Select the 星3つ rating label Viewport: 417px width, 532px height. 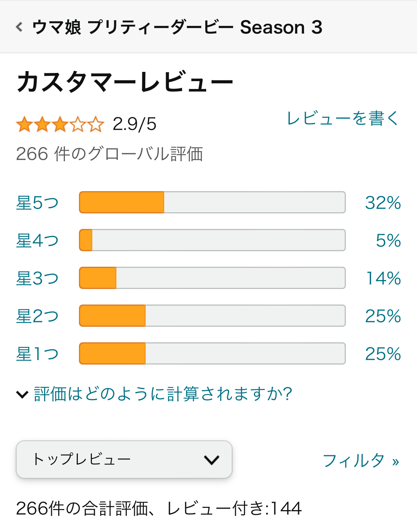tap(37, 278)
